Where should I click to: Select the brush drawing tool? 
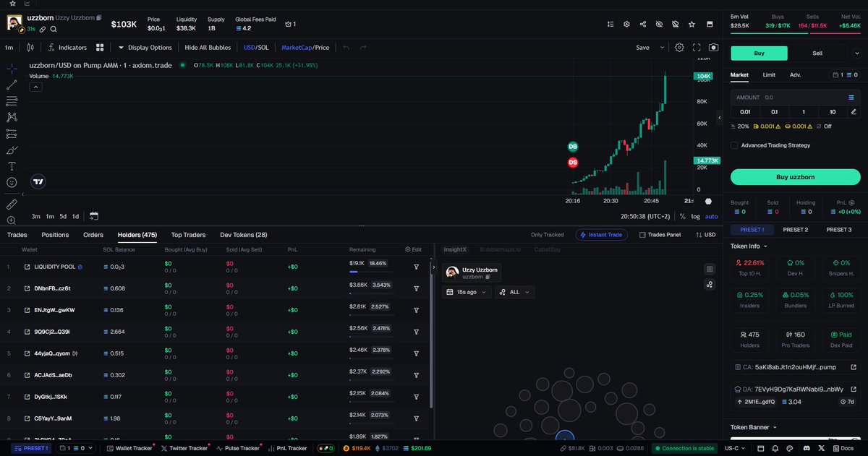coord(12,150)
